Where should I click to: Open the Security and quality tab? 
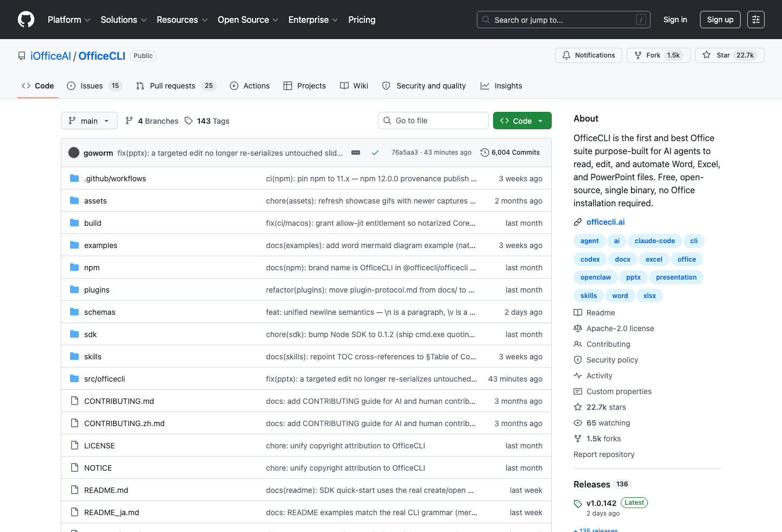click(424, 86)
